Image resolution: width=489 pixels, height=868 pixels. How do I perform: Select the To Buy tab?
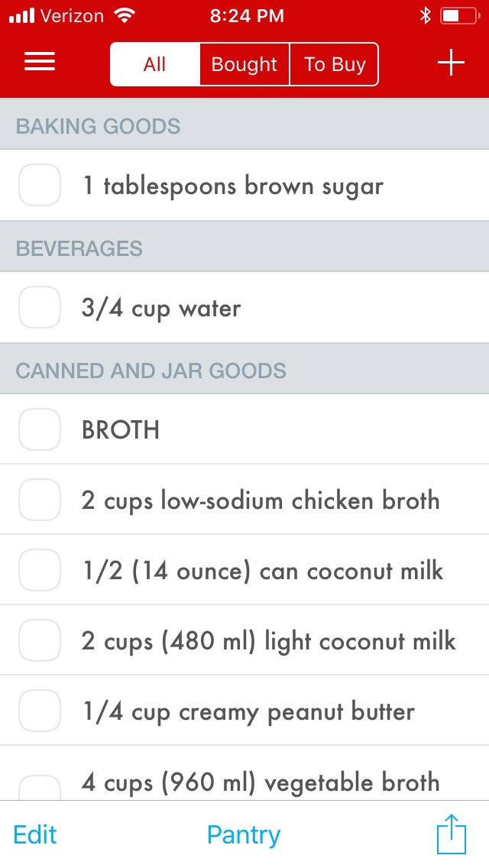(x=335, y=64)
